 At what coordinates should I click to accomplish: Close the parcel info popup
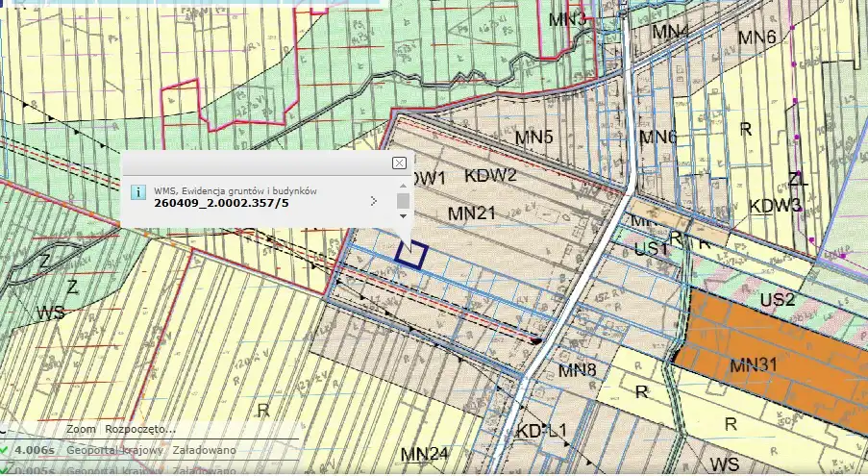point(399,163)
